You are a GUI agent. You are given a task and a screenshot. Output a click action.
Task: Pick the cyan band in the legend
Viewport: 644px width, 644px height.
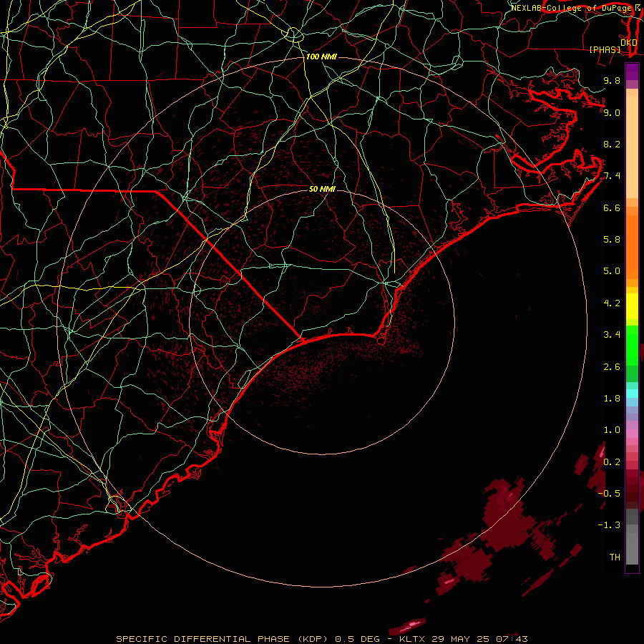click(x=632, y=394)
